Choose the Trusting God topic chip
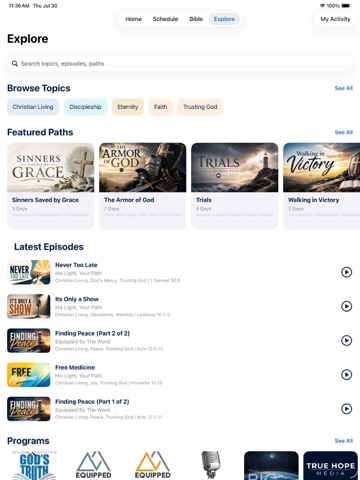360x480 pixels. (x=200, y=107)
